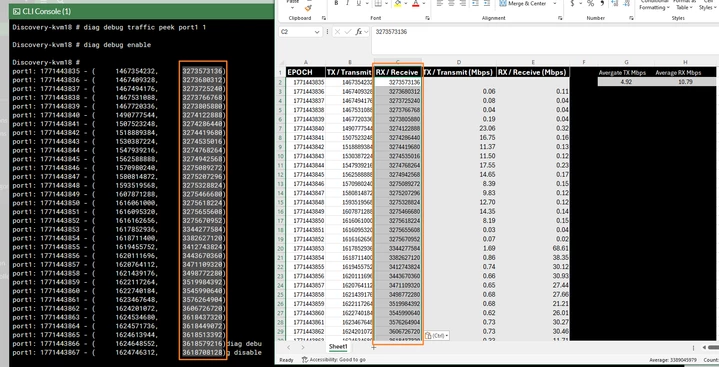Align text right in Alignment group
This screenshot has width=719, height=367.
[x=463, y=4]
